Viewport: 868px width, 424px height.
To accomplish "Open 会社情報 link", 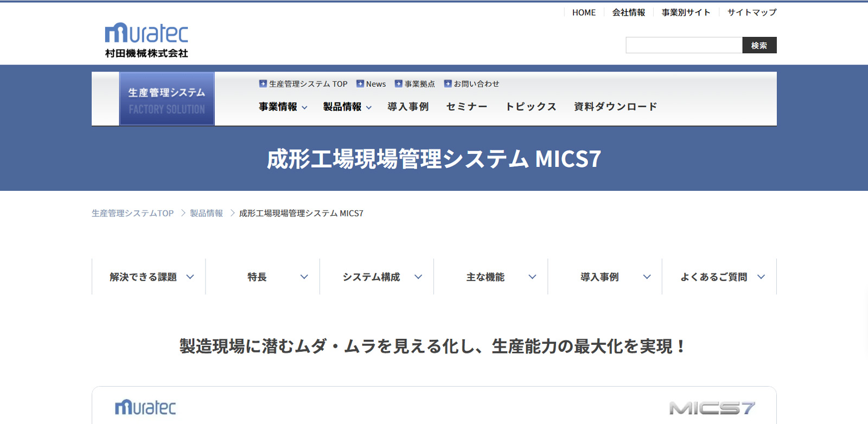I will 629,12.
